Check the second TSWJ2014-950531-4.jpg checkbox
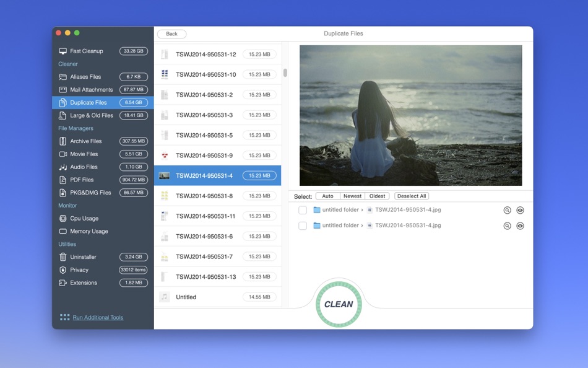Viewport: 588px width, 368px height. click(x=303, y=226)
